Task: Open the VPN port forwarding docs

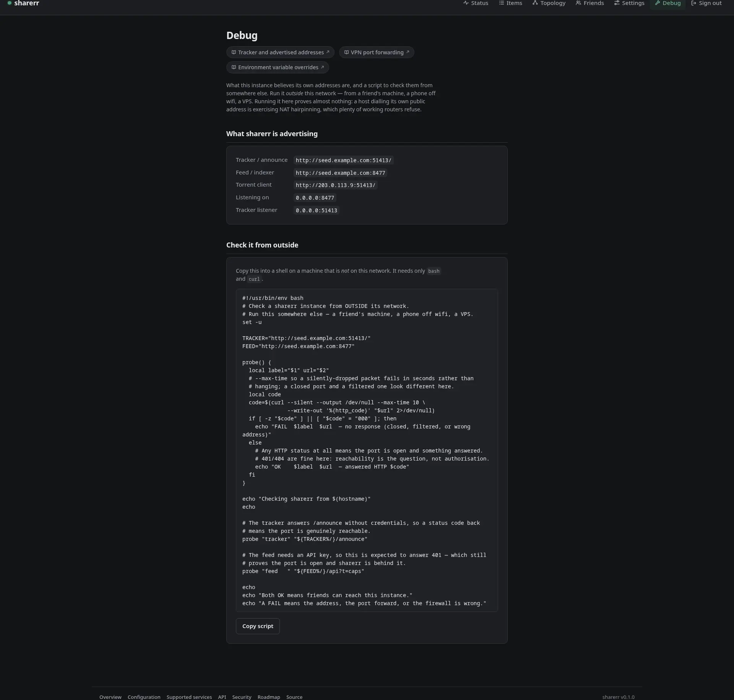Action: [x=377, y=52]
